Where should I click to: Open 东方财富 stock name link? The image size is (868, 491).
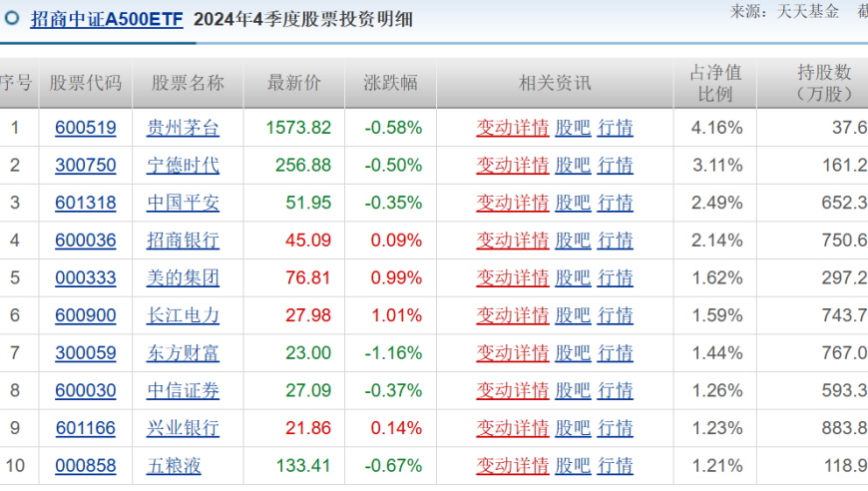pyautogui.click(x=183, y=353)
